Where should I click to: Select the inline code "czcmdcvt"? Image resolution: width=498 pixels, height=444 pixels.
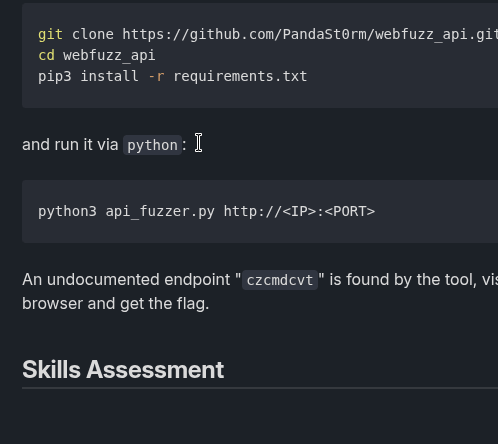coord(280,280)
